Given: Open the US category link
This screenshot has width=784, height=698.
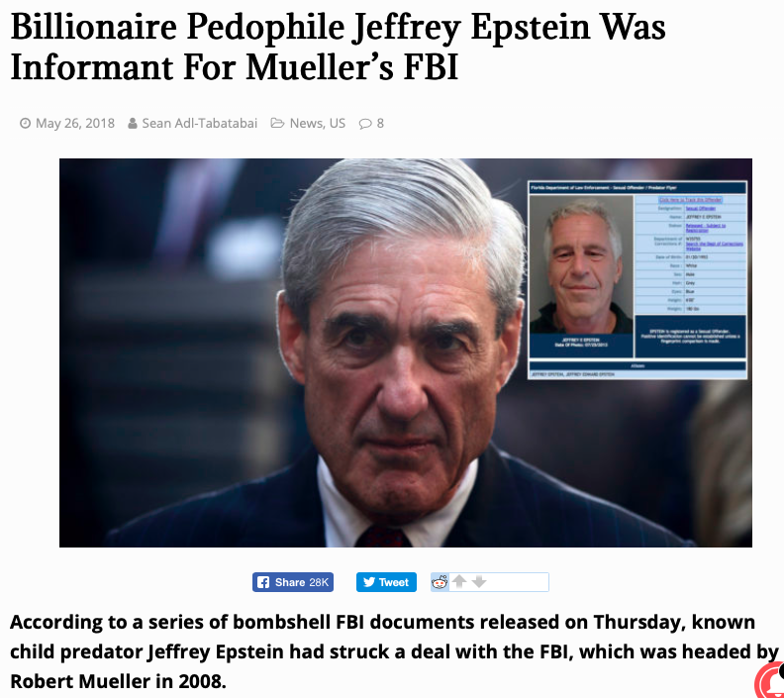Looking at the screenshot, I should tap(338, 123).
